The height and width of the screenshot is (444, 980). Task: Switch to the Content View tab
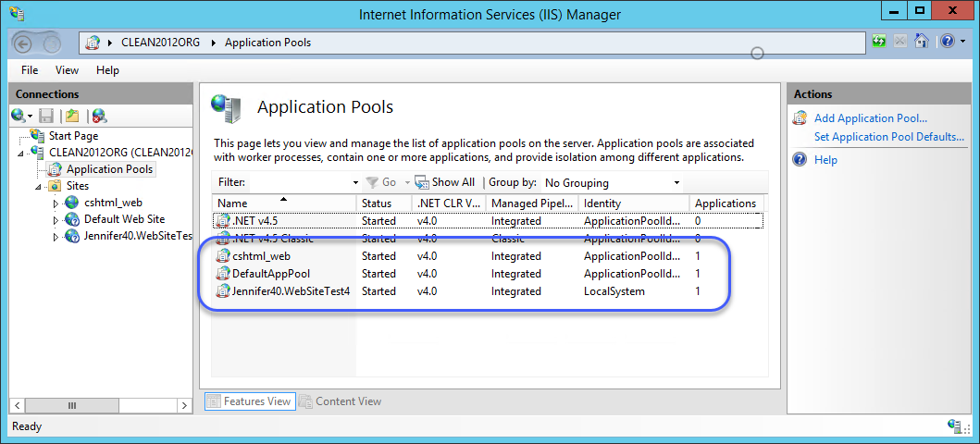tap(340, 401)
